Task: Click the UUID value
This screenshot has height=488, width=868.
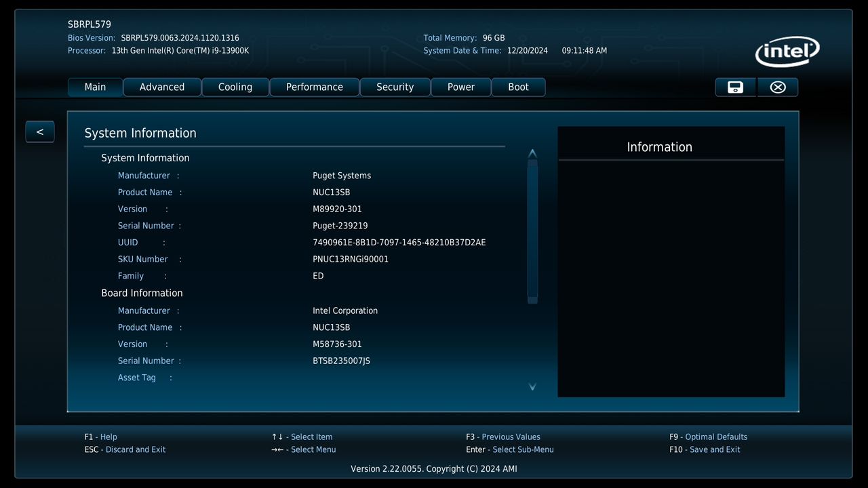Action: tap(399, 243)
